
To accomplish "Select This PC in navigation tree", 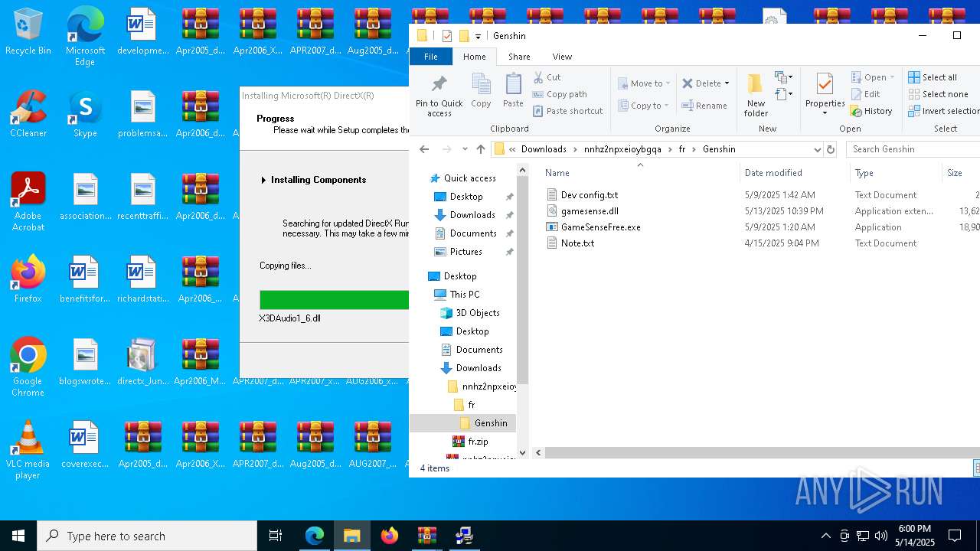I will tap(465, 295).
